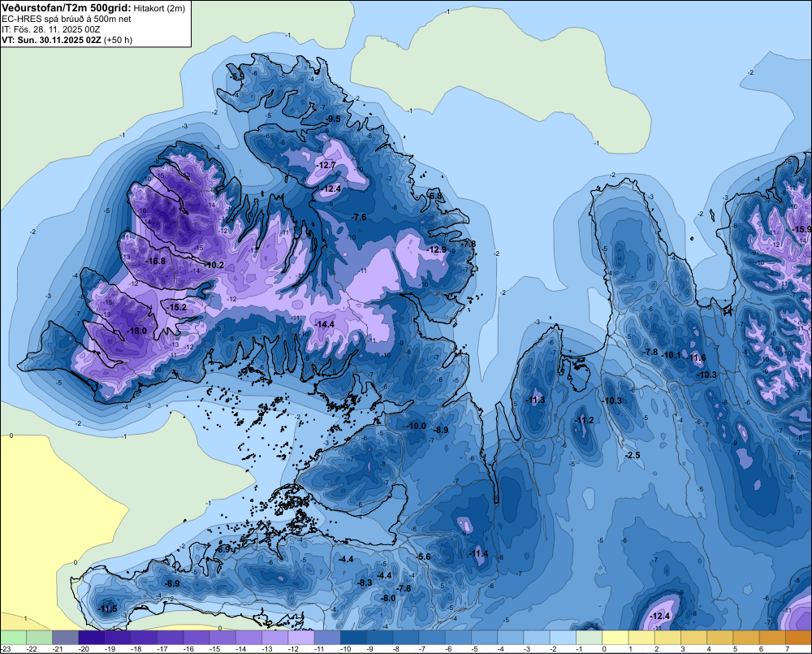This screenshot has width=812, height=654.
Task: Click the -18.0 temperature reading
Action: (x=137, y=331)
